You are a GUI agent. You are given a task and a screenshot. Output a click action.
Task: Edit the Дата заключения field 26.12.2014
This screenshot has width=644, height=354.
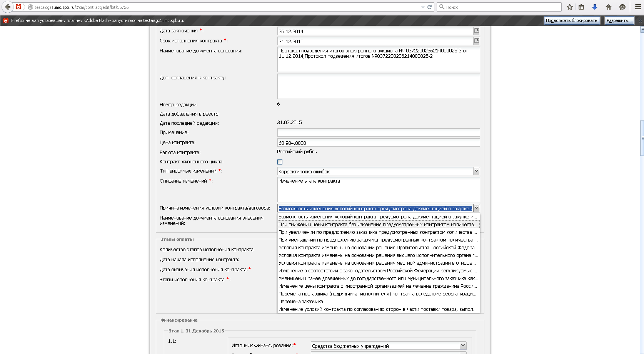point(375,31)
